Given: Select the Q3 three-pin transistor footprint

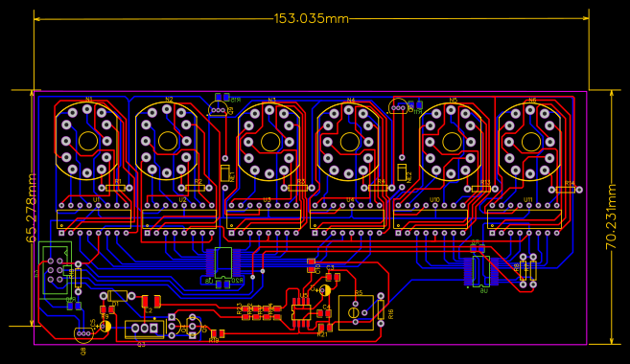Looking at the screenshot, I should click(145, 330).
